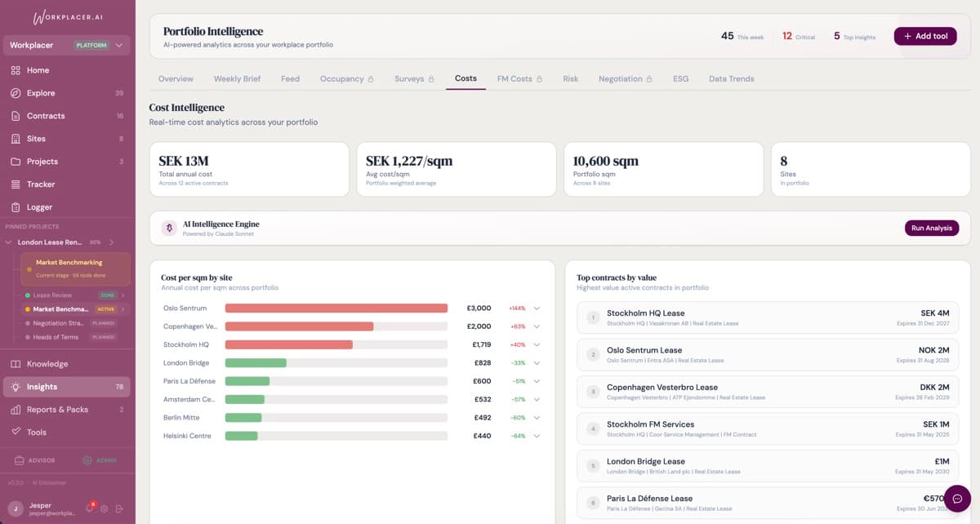This screenshot has width=980, height=524.
Task: Click the Reports & Packs chart icon
Action: pos(16,410)
